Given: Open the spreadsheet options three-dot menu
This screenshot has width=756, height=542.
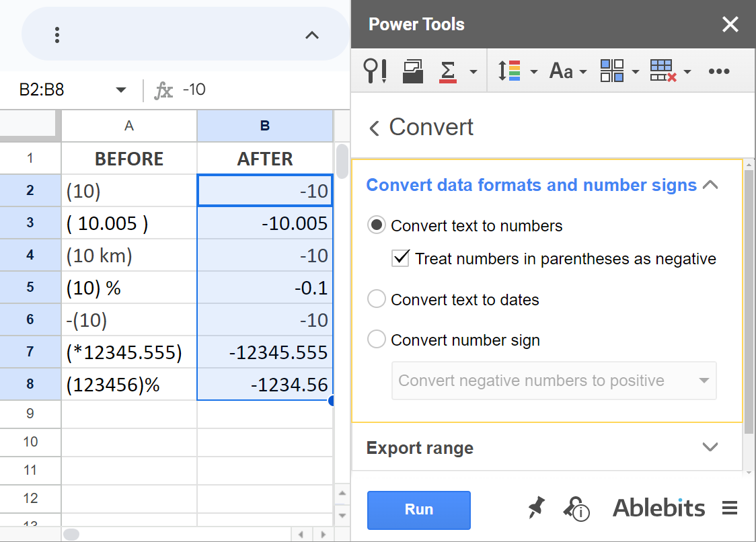Looking at the screenshot, I should [57, 34].
